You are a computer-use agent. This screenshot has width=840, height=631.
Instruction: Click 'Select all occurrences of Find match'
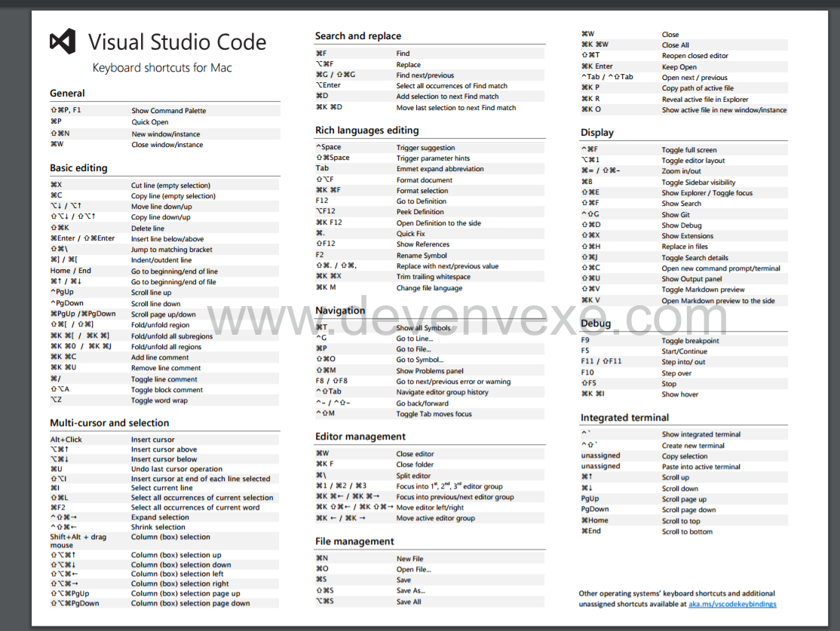point(452,86)
